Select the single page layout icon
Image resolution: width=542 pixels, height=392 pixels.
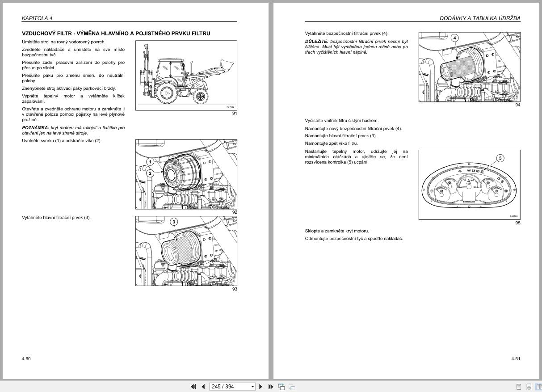pyautogui.click(x=519, y=387)
